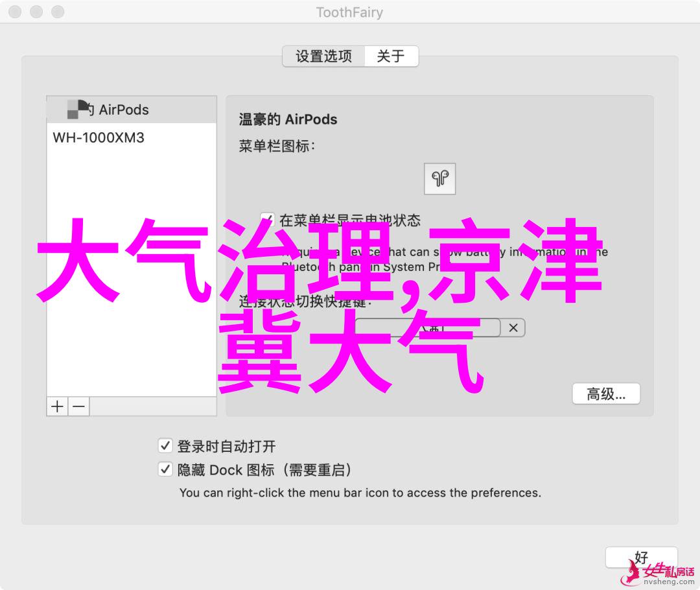
Task: Choose the AirPods menu bar icon
Action: 439,179
